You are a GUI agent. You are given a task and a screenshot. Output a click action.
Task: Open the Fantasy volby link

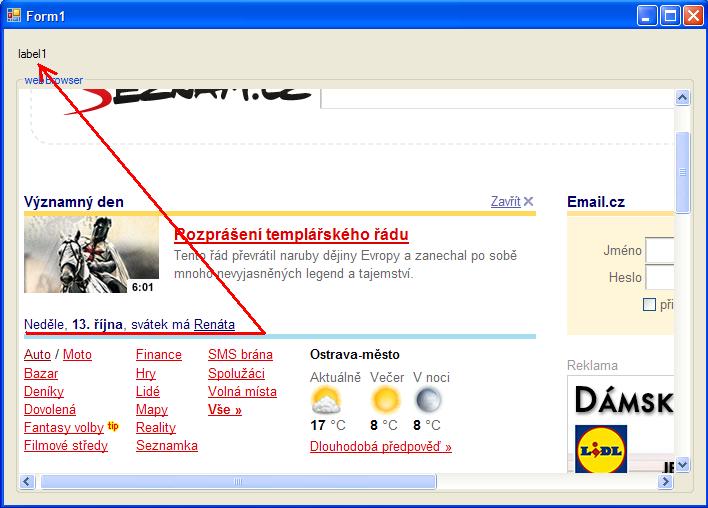click(64, 427)
